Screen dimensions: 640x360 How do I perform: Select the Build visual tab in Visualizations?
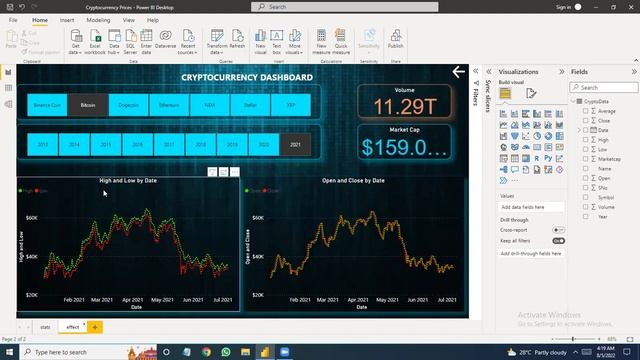click(x=505, y=93)
